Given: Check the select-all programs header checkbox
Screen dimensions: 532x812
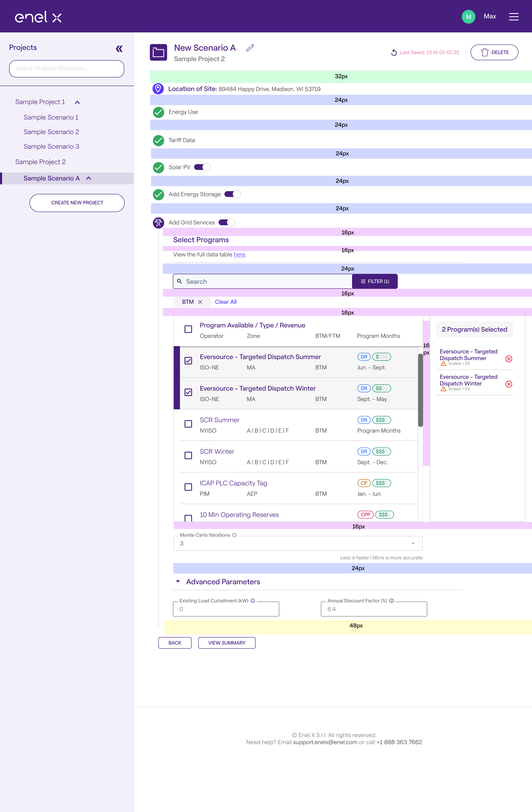Looking at the screenshot, I should pos(188,329).
